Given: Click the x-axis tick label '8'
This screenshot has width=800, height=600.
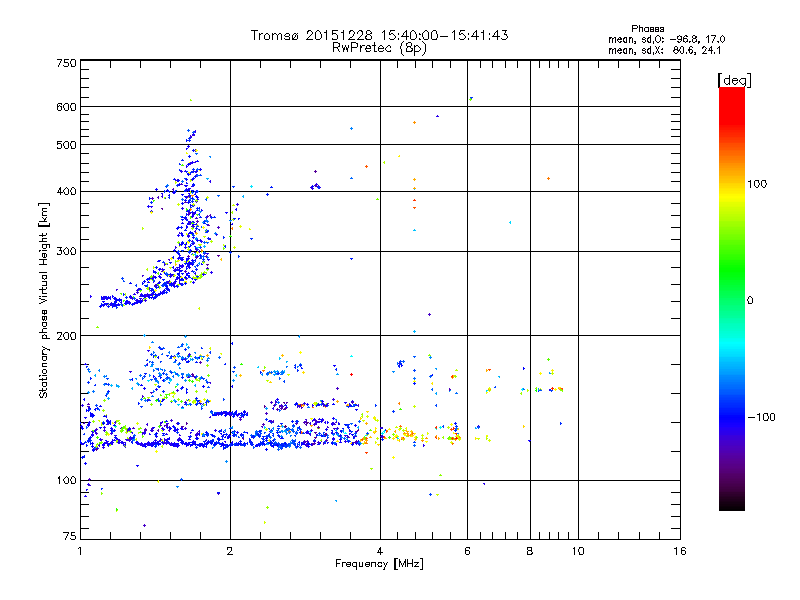Looking at the screenshot, I should click(x=530, y=551).
